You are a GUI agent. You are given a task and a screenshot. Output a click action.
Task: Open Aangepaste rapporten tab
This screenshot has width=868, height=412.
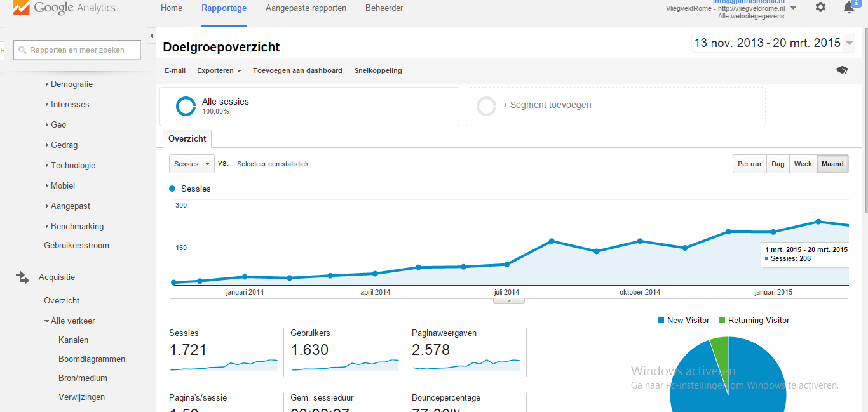(x=306, y=8)
